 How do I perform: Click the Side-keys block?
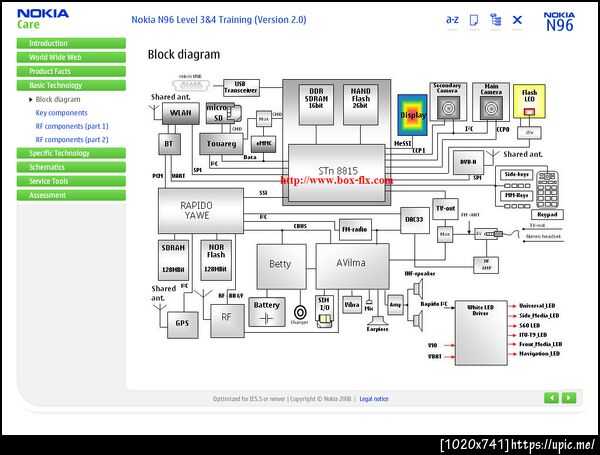tap(516, 174)
